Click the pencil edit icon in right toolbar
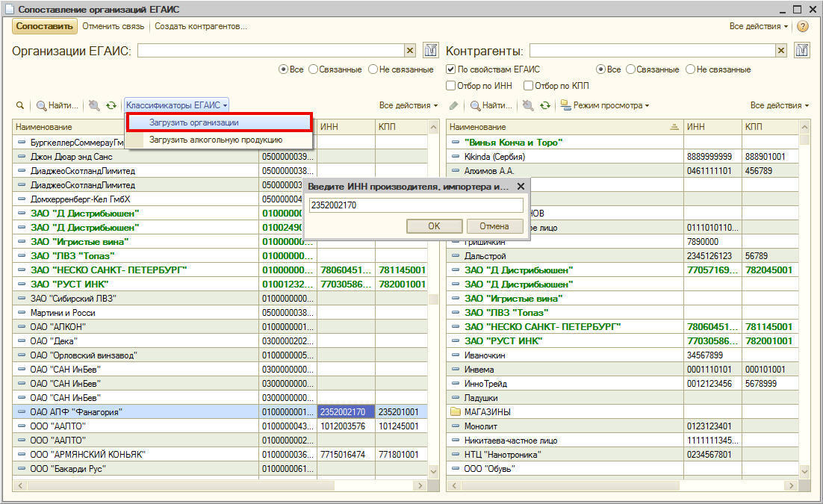Viewport: 823px width, 504px height. click(454, 105)
